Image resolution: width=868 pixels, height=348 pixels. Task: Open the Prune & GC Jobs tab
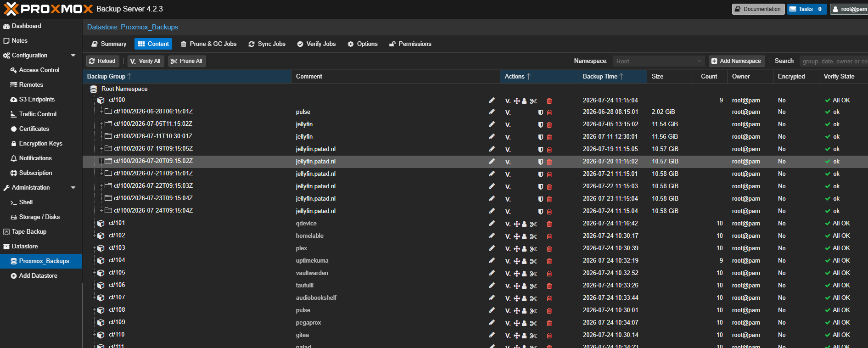[208, 44]
